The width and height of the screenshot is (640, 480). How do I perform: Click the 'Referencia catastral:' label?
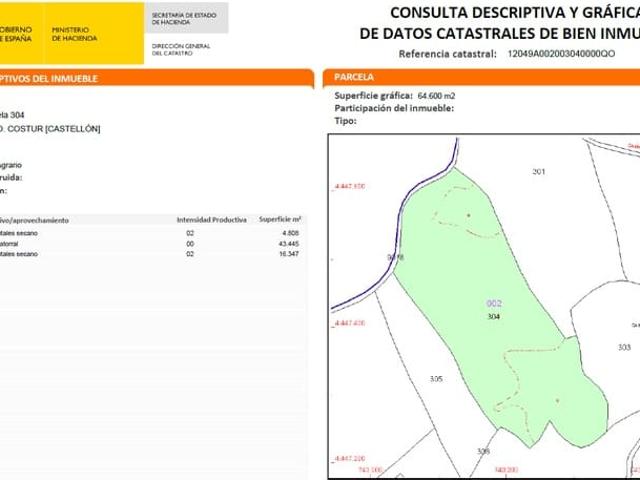[447, 54]
